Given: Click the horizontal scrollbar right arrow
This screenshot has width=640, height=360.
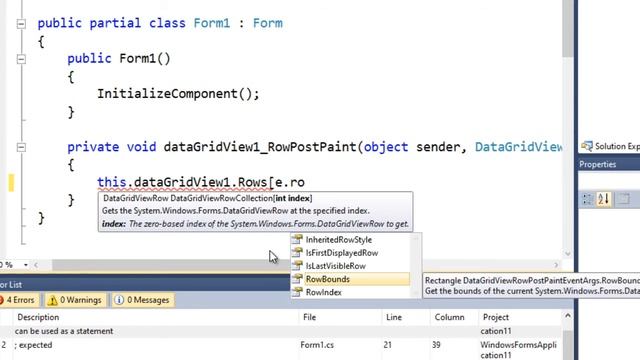Looking at the screenshot, I should click(556, 265).
